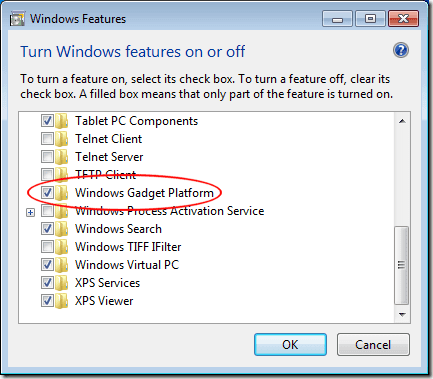
Task: Check the TFTP Client checkbox
Action: tap(47, 174)
